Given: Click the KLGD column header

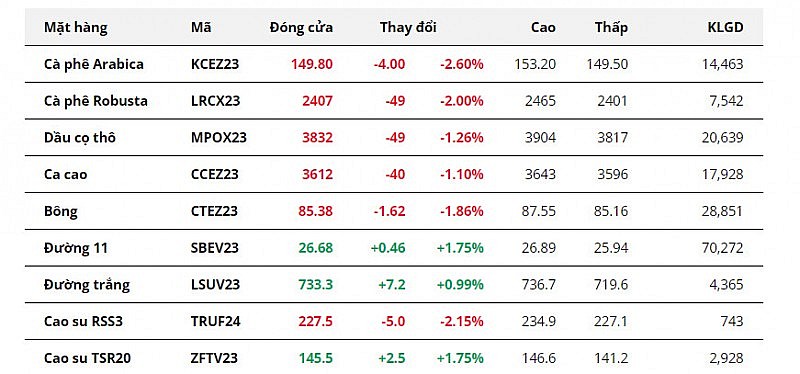Looking at the screenshot, I should tap(725, 28).
